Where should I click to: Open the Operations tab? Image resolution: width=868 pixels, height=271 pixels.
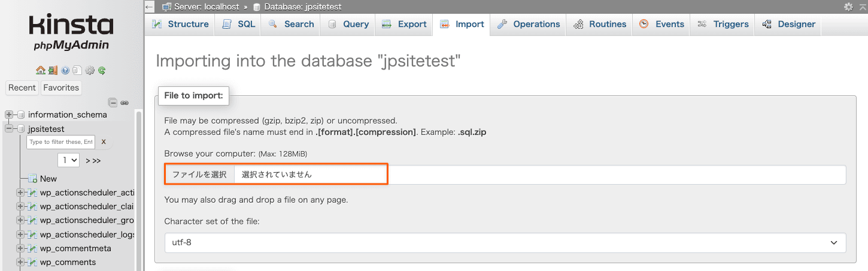[x=529, y=24]
